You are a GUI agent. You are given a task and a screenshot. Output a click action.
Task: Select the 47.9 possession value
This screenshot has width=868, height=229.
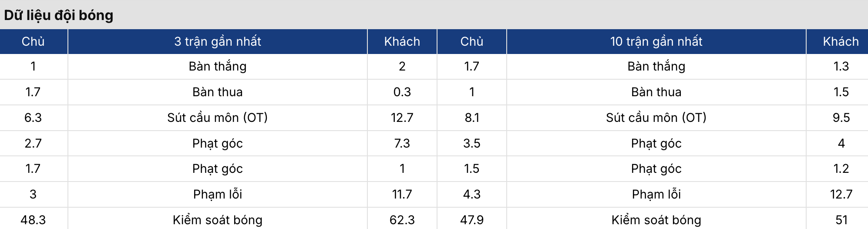471,220
